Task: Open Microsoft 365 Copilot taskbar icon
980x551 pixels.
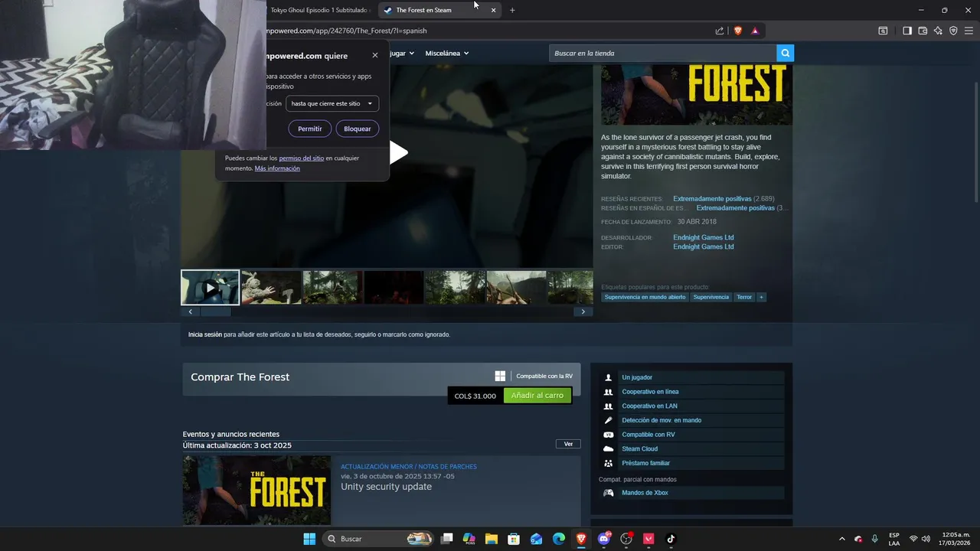Action: [x=469, y=539]
